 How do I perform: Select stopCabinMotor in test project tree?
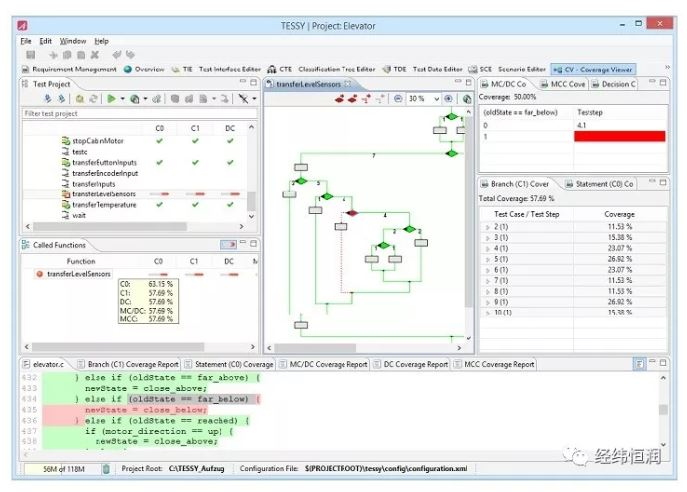98,141
